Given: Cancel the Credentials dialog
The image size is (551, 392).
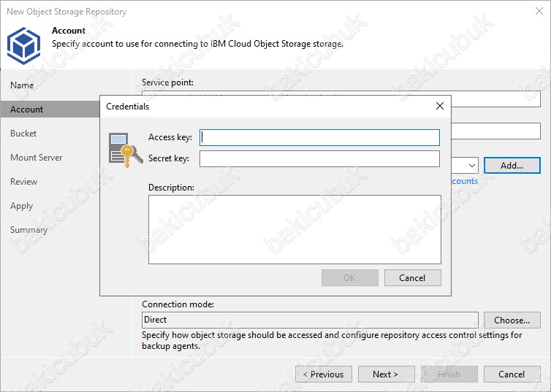Looking at the screenshot, I should tap(413, 278).
